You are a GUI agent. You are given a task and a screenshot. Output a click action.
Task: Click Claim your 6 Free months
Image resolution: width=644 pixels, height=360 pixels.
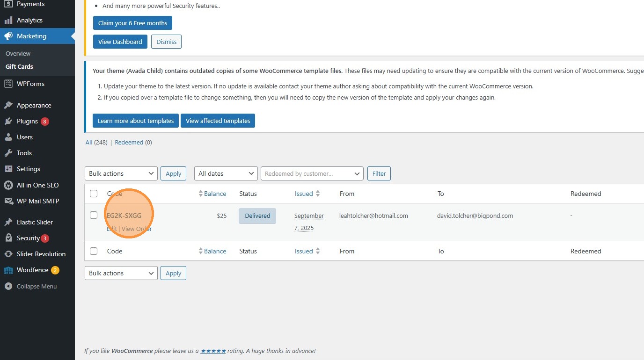132,23
